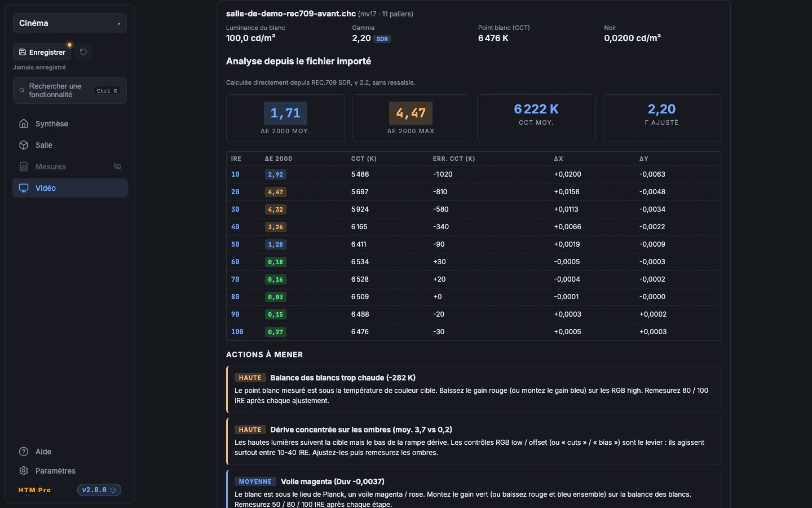
Task: Click the question mark icon beside Aide
Action: pos(24,452)
